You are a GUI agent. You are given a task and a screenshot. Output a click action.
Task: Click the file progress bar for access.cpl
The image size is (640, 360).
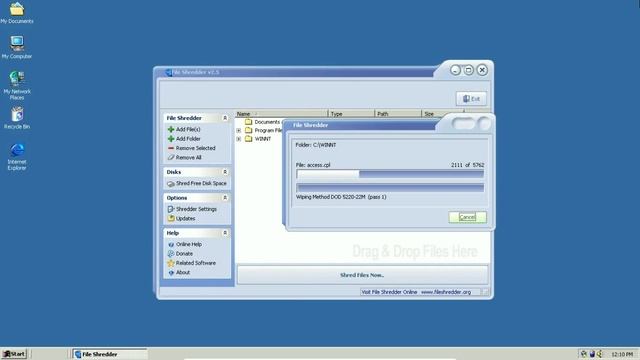tap(390, 174)
